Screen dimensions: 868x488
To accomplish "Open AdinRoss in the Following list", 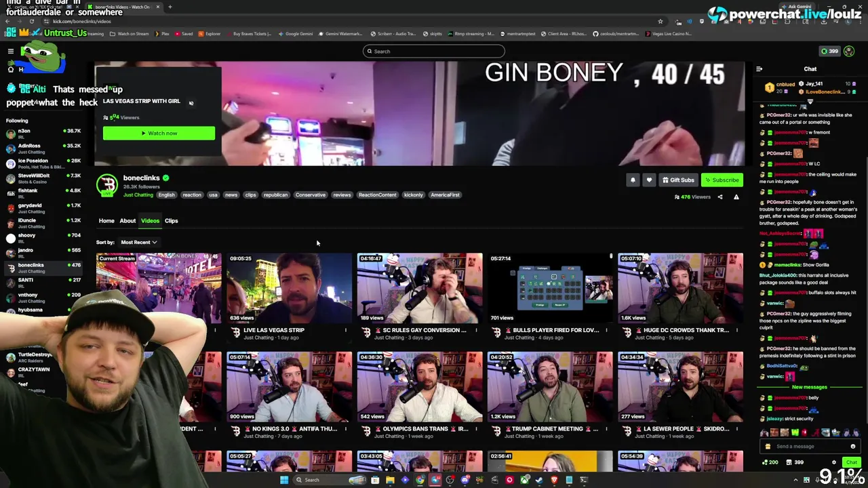I will click(x=42, y=148).
